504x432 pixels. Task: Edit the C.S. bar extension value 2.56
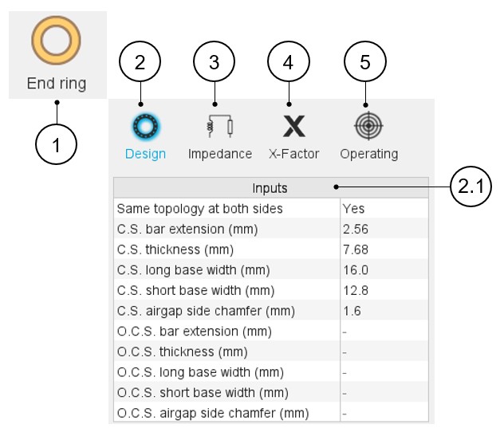[x=383, y=230]
